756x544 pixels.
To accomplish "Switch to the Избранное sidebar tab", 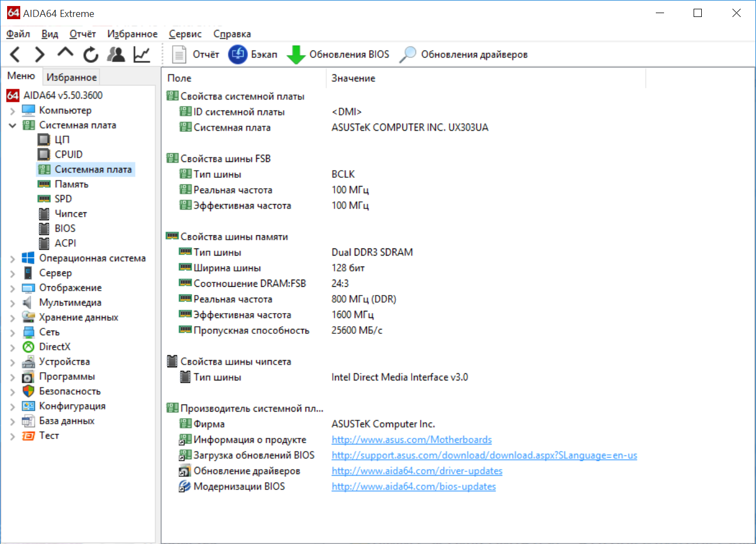I will [72, 77].
